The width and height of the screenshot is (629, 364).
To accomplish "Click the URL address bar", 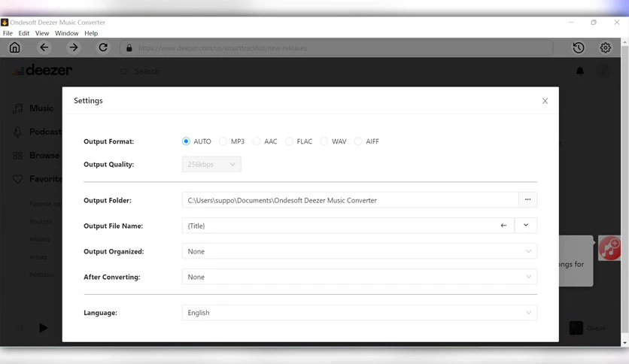I will tap(337, 48).
